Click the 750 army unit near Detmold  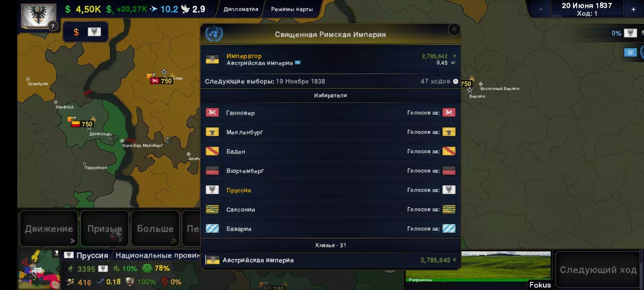pyautogui.click(x=82, y=124)
